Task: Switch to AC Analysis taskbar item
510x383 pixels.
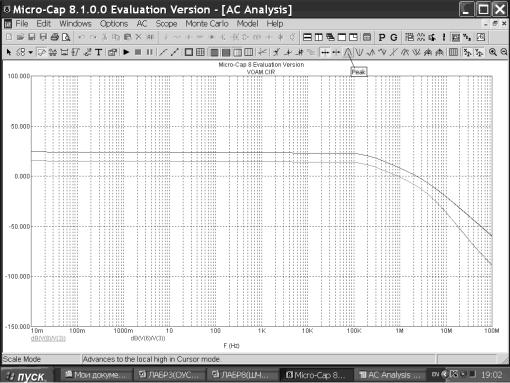Action: coord(389,375)
